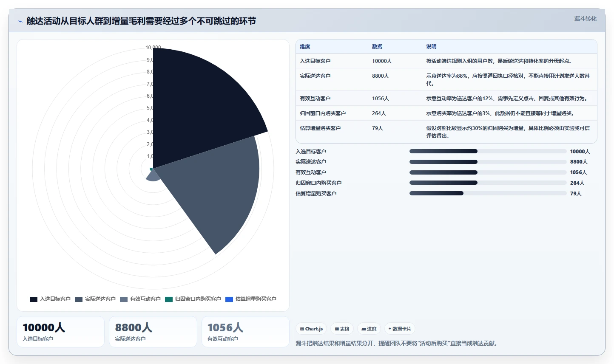Select the 维度 column header
The height and width of the screenshot is (364, 614).
click(305, 47)
